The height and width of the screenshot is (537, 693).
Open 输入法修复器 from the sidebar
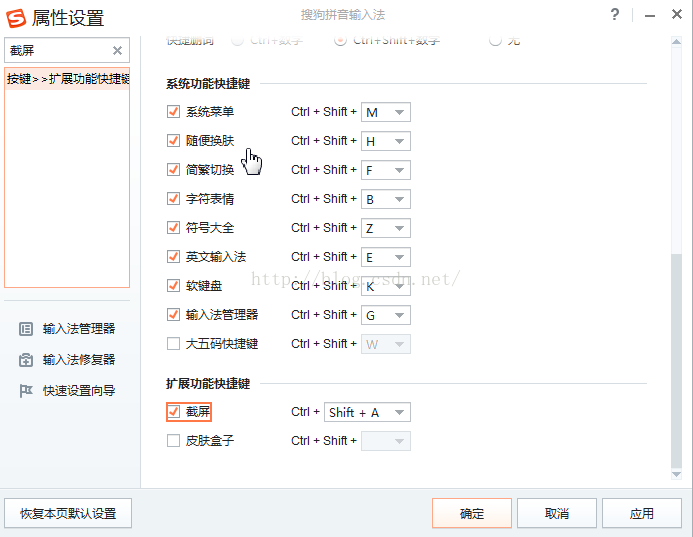pos(79,360)
